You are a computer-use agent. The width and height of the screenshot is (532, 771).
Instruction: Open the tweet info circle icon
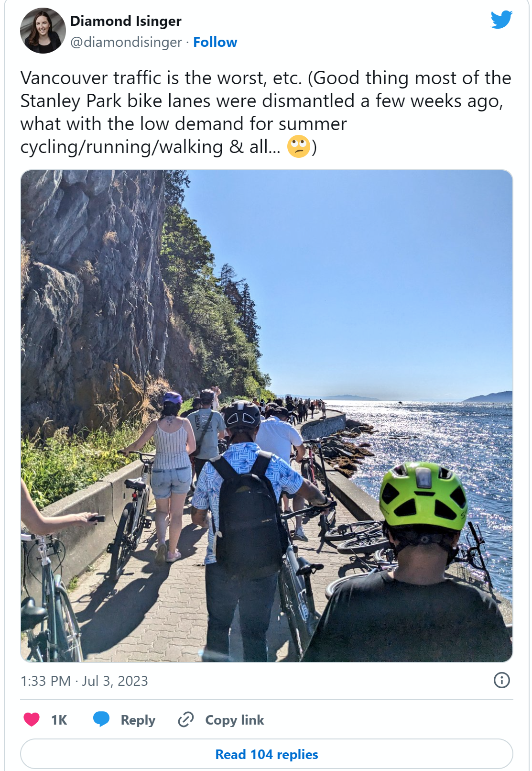(501, 680)
